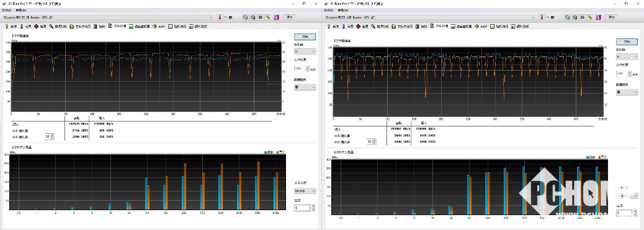Image resolution: width=644 pixels, height=230 pixels.
Task: Open drive letter D: dropdown in left window
Action: coord(305,51)
